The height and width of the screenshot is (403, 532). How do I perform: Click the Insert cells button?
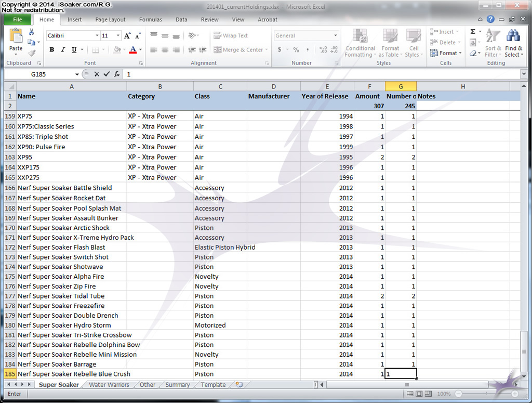[445, 32]
